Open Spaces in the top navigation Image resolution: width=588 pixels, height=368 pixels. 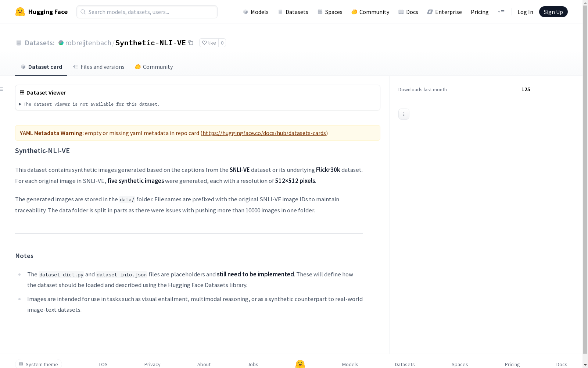click(330, 12)
